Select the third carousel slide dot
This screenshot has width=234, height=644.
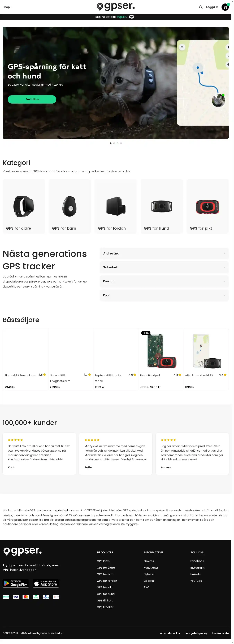click(x=118, y=143)
